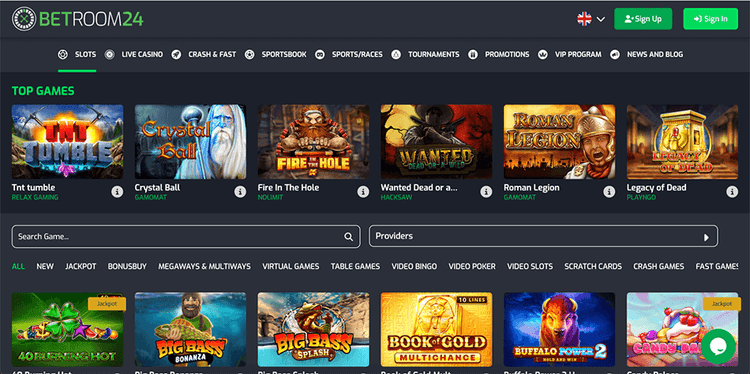
Task: Click the VIP Program crown icon
Action: 542,55
